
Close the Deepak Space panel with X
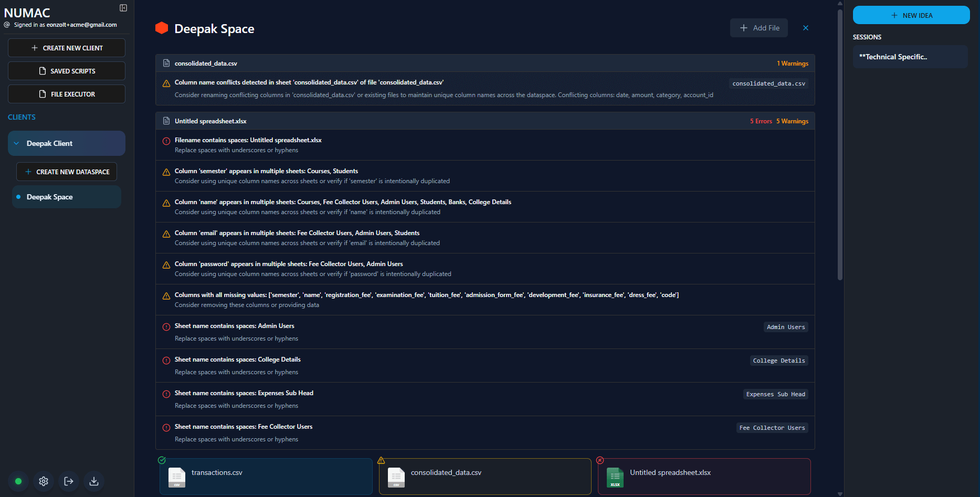pyautogui.click(x=806, y=28)
